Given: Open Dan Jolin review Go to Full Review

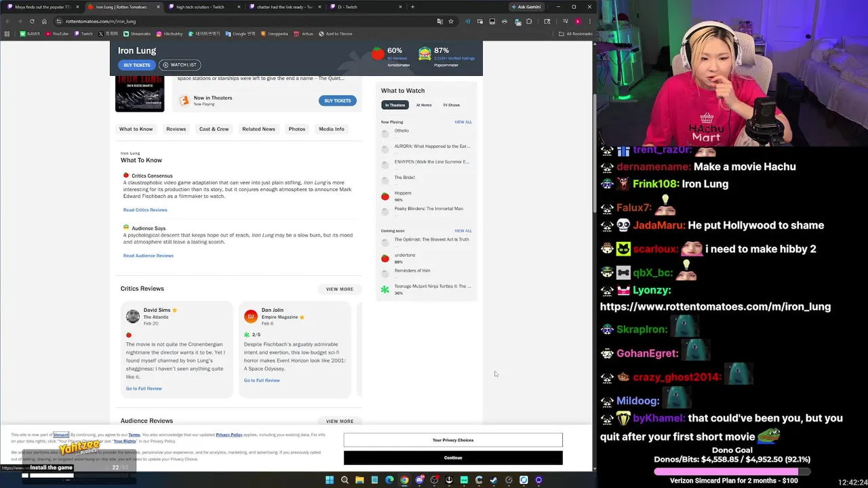Looking at the screenshot, I should coord(262,380).
